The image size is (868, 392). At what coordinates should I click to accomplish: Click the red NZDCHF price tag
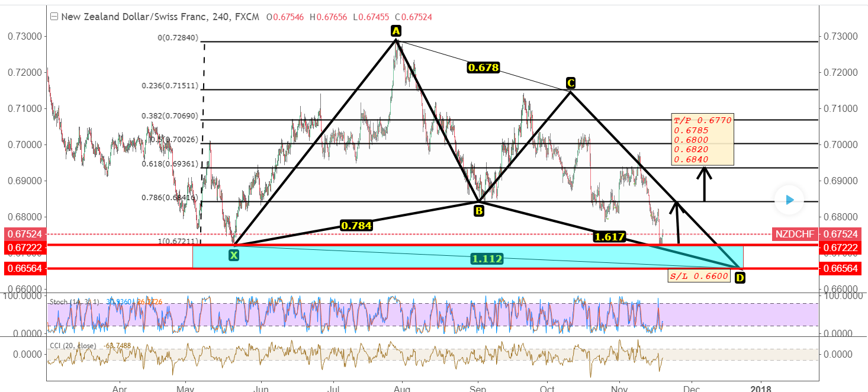point(795,234)
